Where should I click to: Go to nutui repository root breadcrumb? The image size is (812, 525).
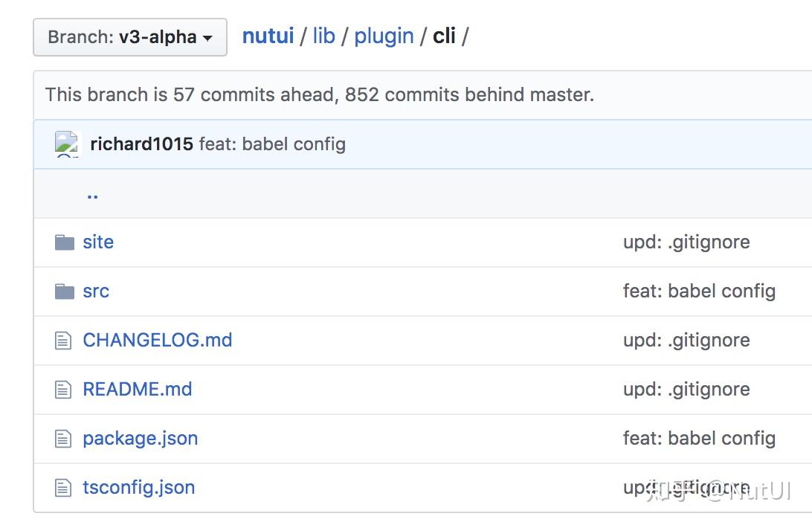point(268,36)
